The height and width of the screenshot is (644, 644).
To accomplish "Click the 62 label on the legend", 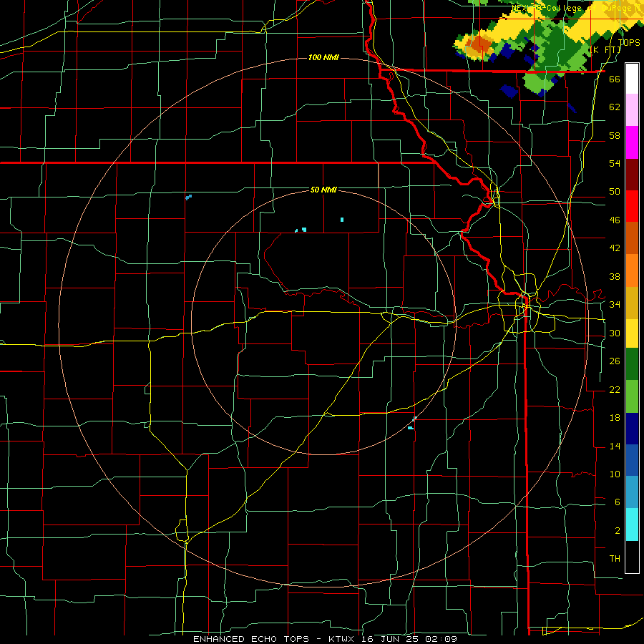I will point(615,107).
